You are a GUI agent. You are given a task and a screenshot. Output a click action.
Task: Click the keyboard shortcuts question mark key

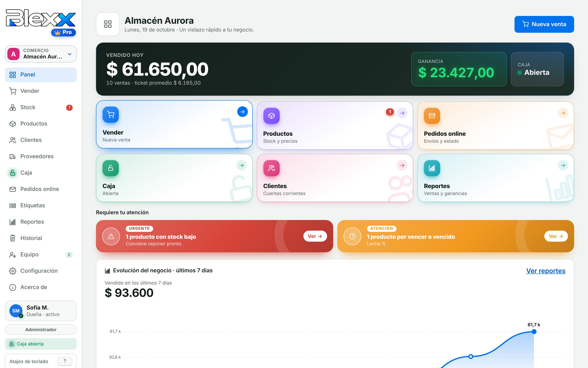65,361
